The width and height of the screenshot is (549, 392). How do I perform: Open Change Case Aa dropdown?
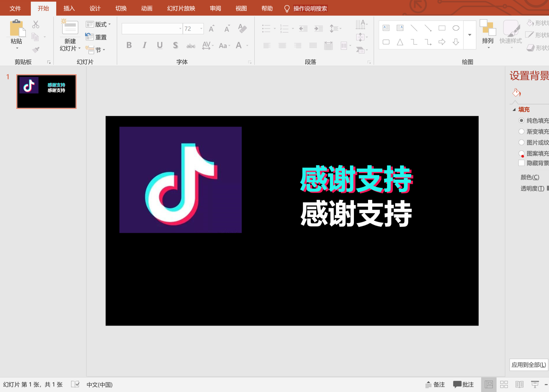pos(224,46)
